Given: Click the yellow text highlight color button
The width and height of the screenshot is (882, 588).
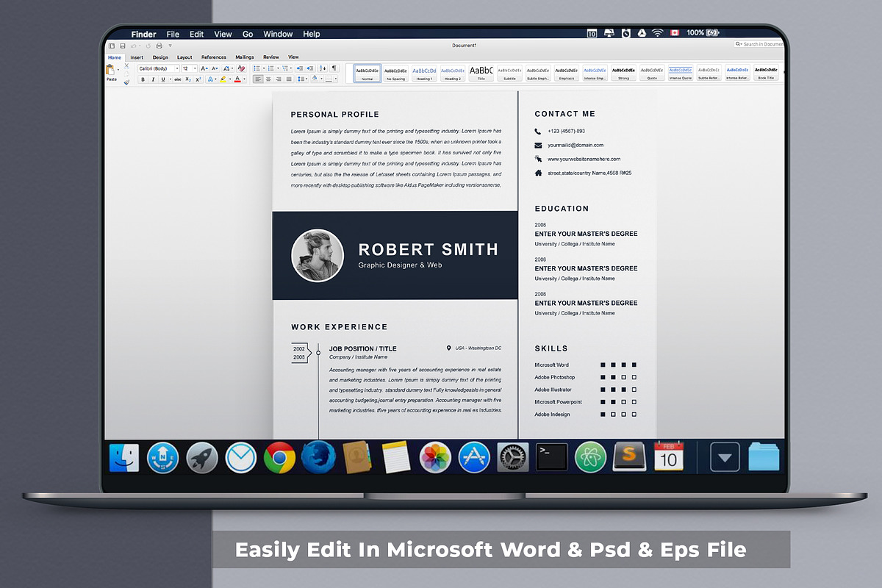Looking at the screenshot, I should pyautogui.click(x=223, y=79).
